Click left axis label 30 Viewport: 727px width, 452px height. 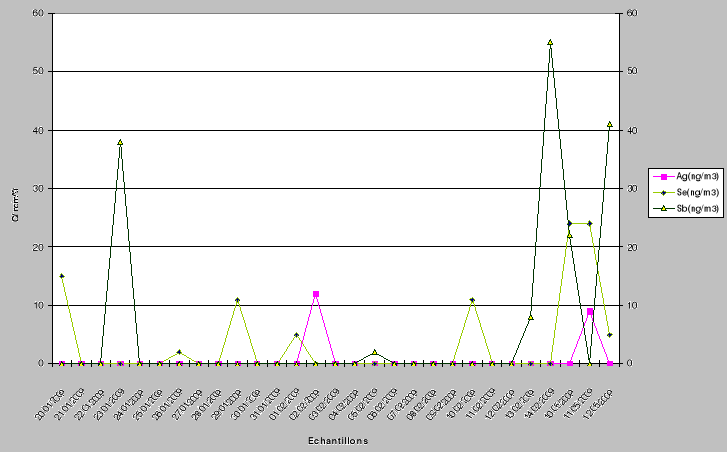pyautogui.click(x=38, y=189)
